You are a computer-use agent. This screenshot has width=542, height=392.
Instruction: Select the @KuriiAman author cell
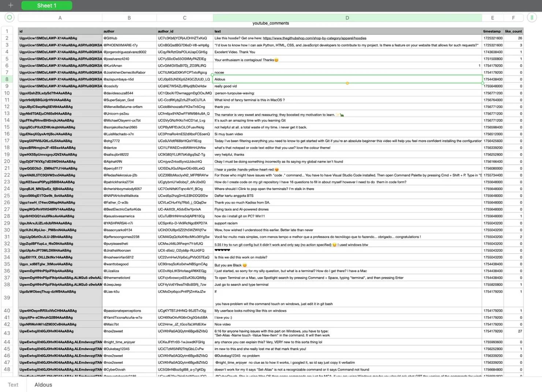129,66
